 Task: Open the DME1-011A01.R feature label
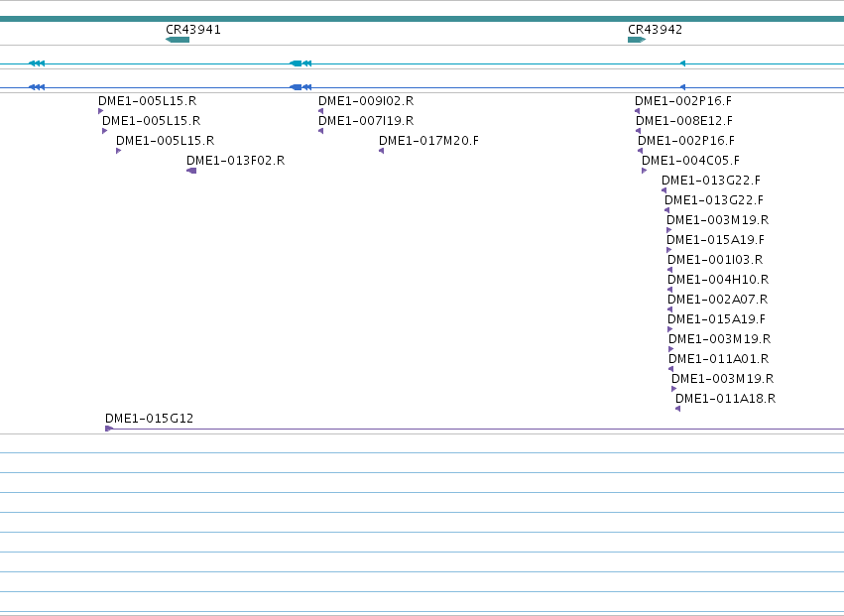click(x=719, y=359)
